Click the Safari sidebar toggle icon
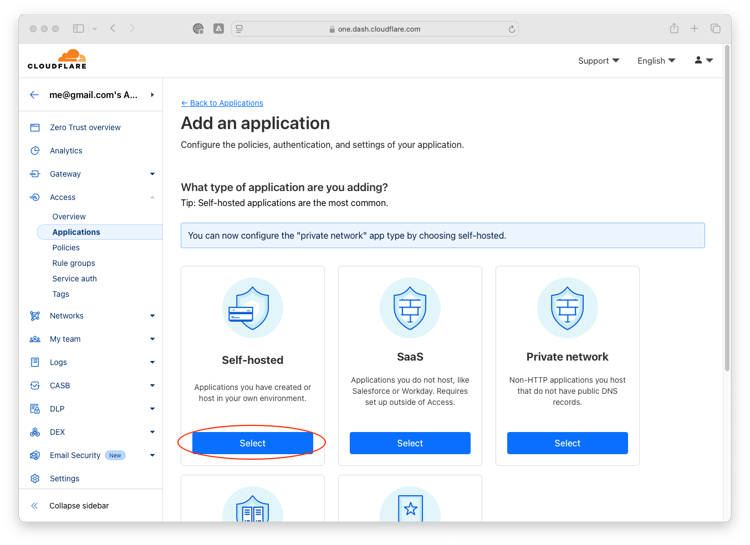 [78, 29]
